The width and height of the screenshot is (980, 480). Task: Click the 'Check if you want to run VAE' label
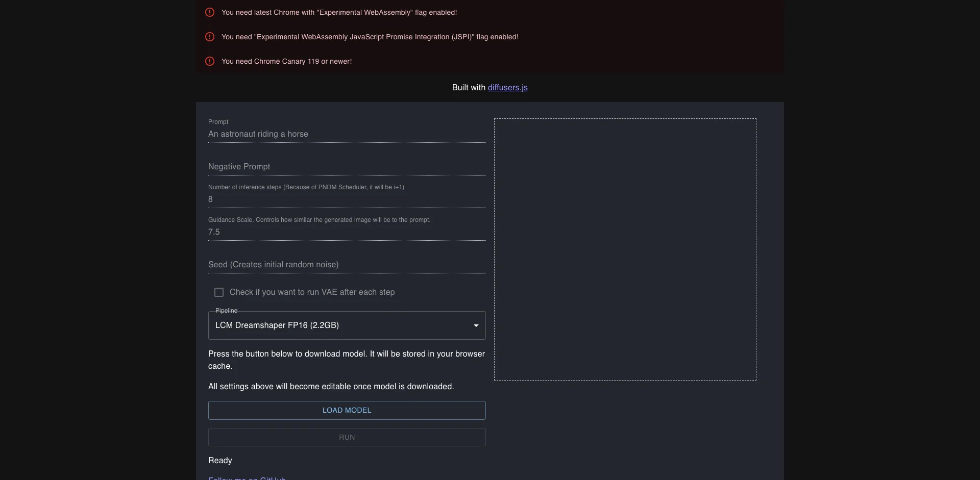point(312,292)
